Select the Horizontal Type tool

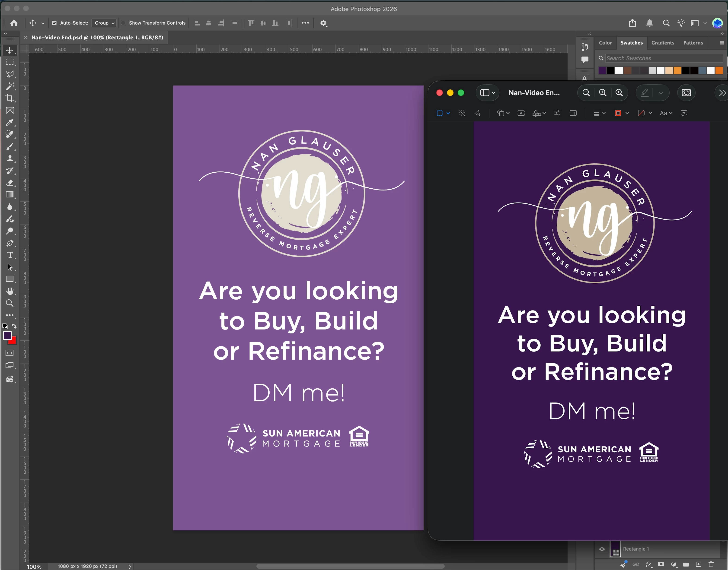click(10, 255)
